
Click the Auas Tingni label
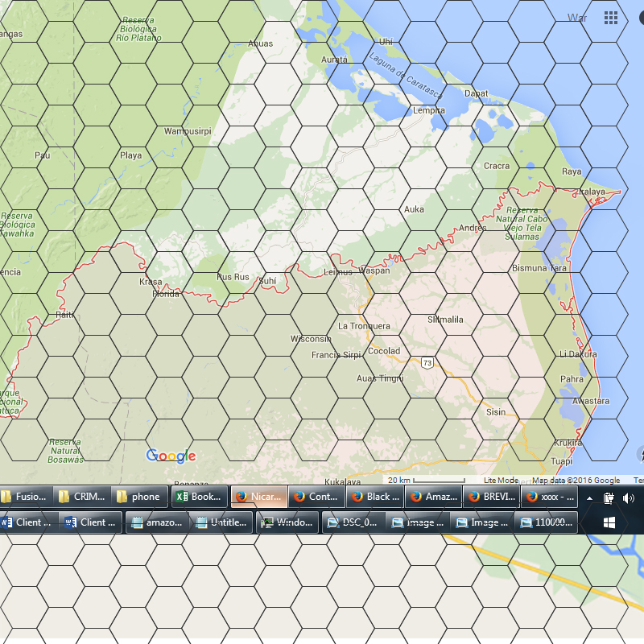tap(380, 378)
